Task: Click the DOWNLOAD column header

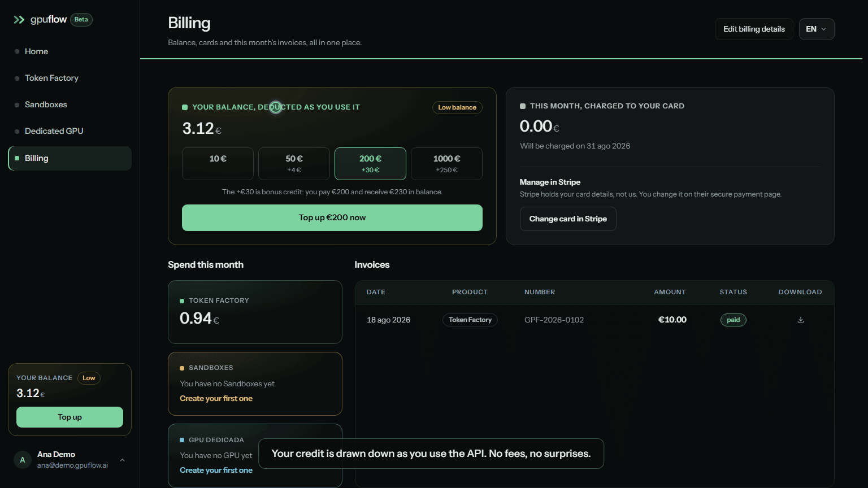Action: click(x=800, y=292)
